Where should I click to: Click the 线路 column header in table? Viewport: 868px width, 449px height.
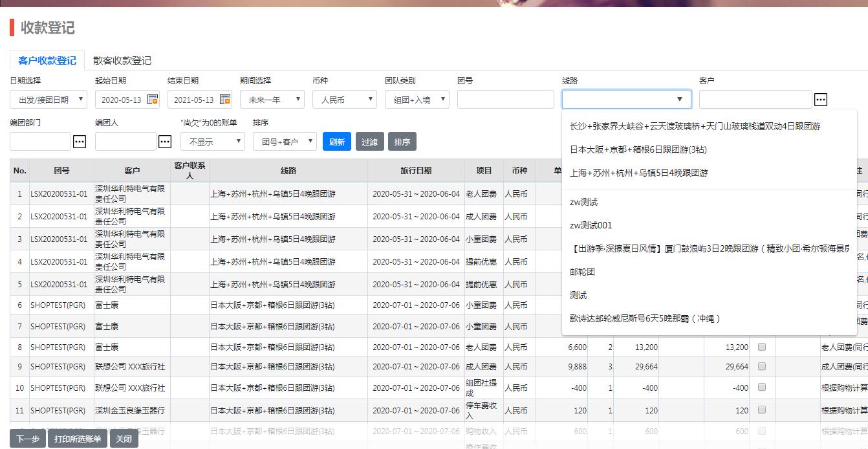(x=288, y=171)
